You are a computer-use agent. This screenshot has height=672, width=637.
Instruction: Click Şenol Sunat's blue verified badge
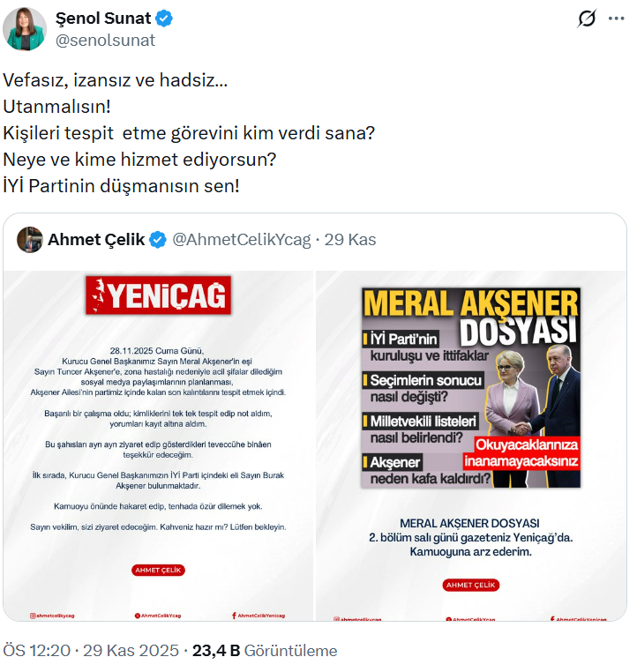(x=164, y=19)
